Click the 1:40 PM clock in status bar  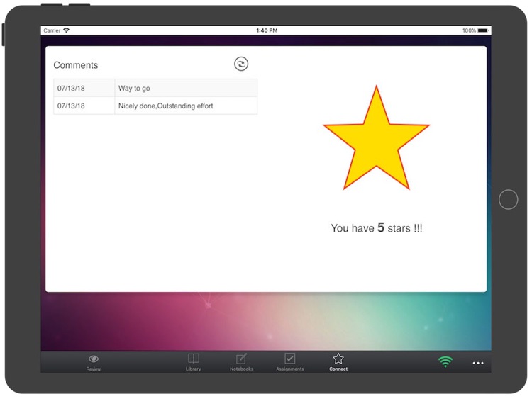(x=267, y=30)
